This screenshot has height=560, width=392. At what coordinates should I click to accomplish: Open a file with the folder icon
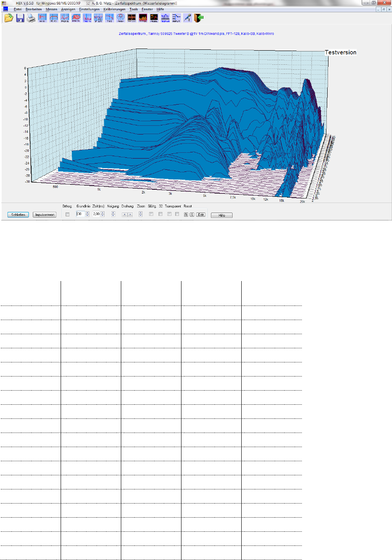(9, 18)
